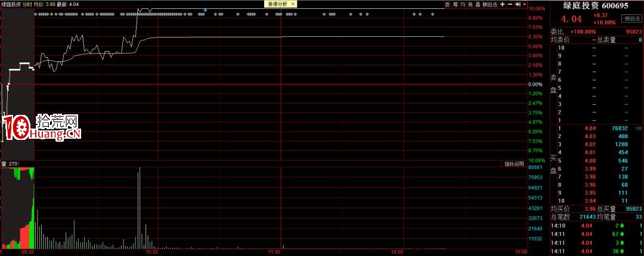The width and height of the screenshot is (644, 256).
Task: Toggle the 均 average price line button
Action: 463,4
